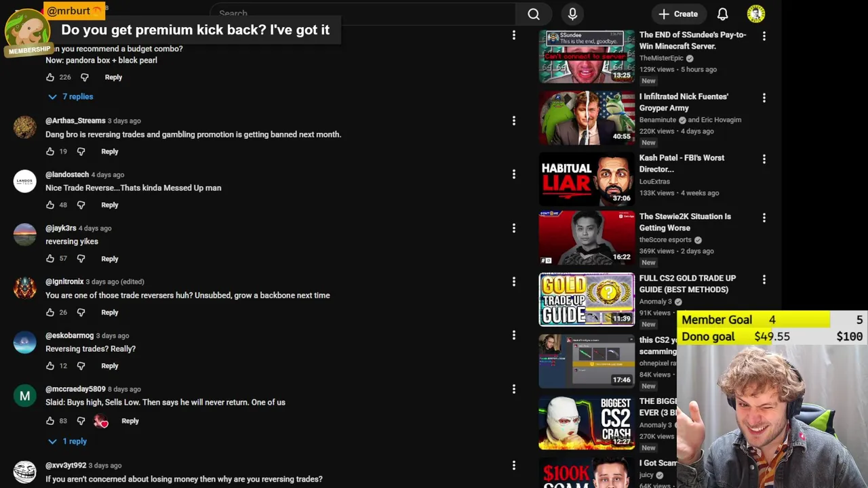Dislike @Arthas_Streams comment
Screen dimensions: 868x488
(x=81, y=152)
